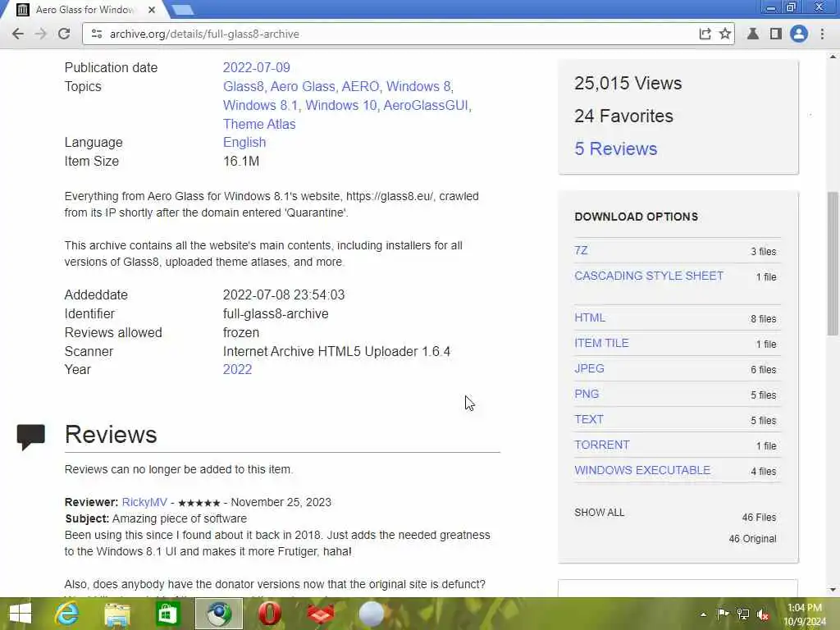Image resolution: width=840 pixels, height=630 pixels.
Task: Click the scrollbar down arrow
Action: point(833,591)
